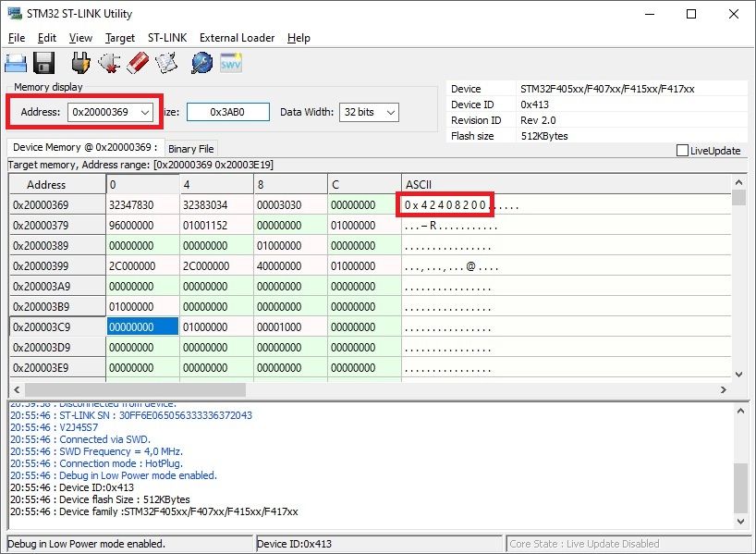Expand the Address combo box dropdown
This screenshot has height=554, width=756.
point(145,112)
